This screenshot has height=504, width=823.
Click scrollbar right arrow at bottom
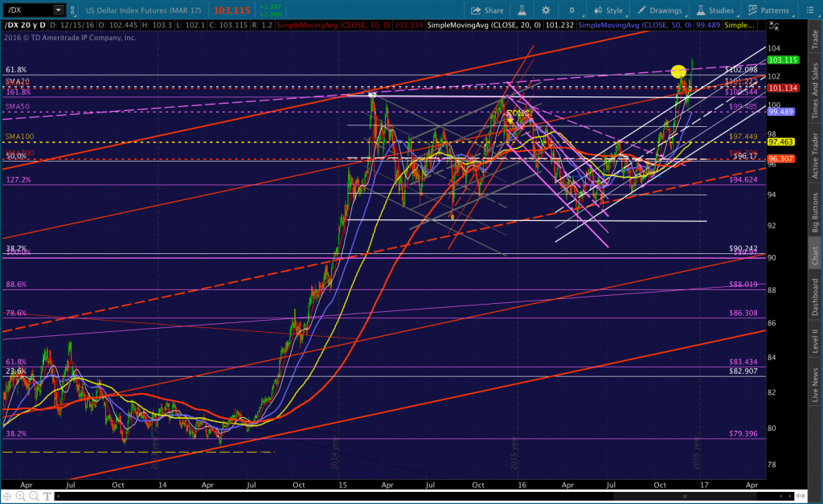click(790, 496)
